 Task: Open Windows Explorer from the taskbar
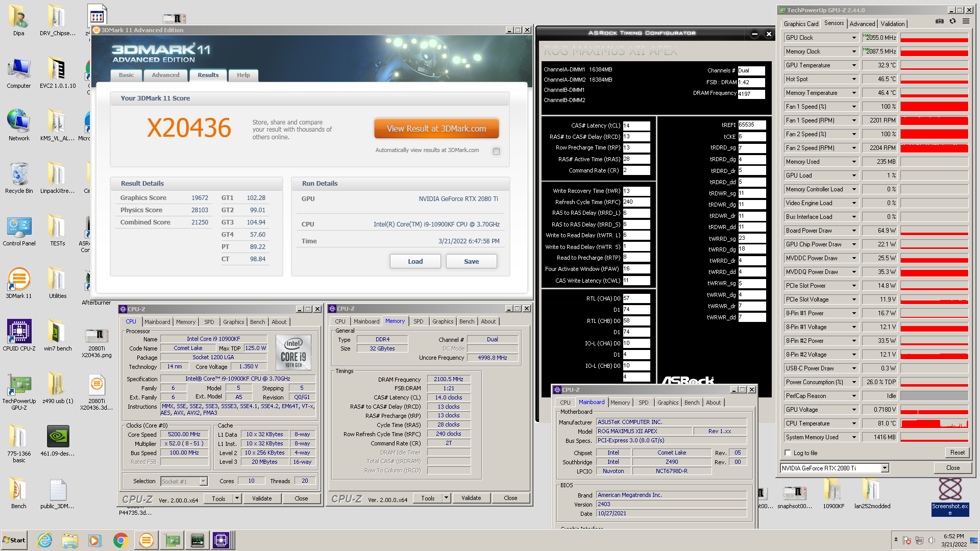tap(70, 540)
